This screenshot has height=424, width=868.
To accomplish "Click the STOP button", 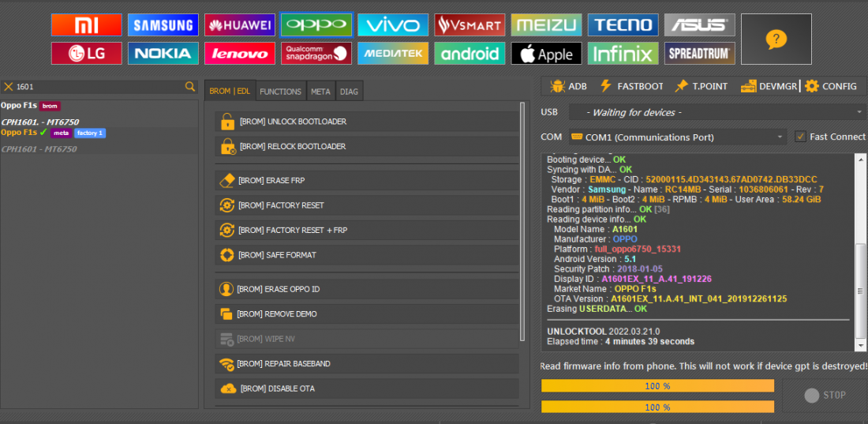I will pyautogui.click(x=824, y=395).
